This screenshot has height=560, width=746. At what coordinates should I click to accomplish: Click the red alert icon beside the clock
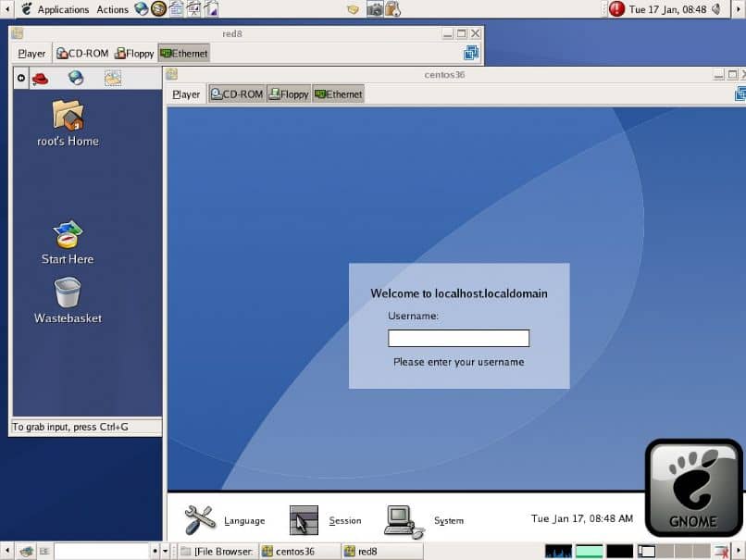coord(616,9)
